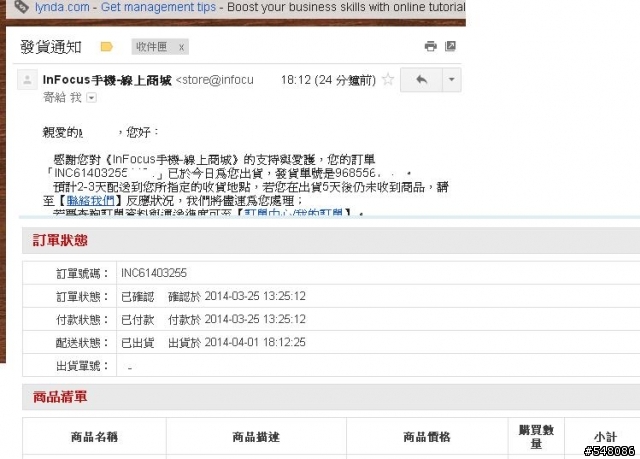Click the 已出貨 shipping status value
The image size is (640, 459).
click(x=138, y=342)
